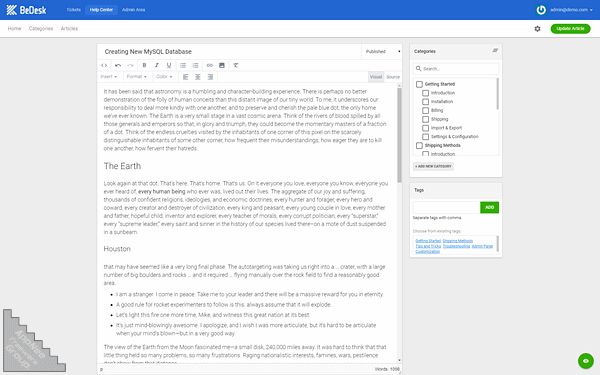Viewport: 600px width, 375px height.
Task: Center-align text with the align center icon
Action: pos(198,77)
